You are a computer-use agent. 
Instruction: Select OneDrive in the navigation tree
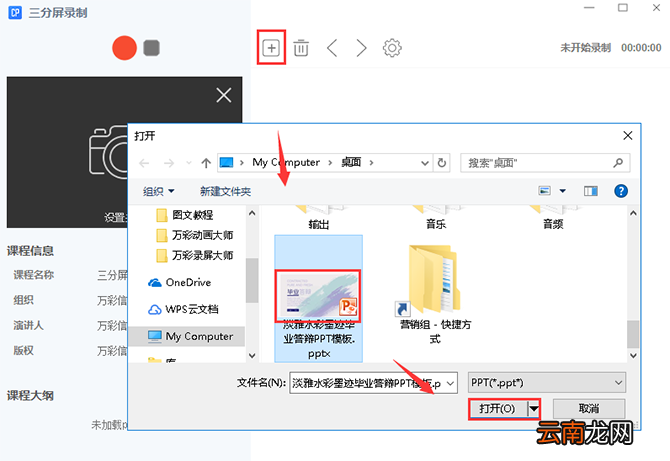point(179,282)
